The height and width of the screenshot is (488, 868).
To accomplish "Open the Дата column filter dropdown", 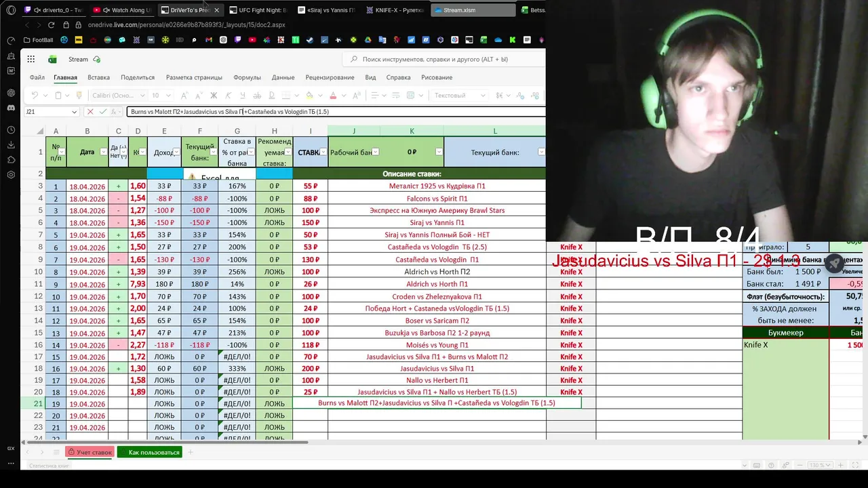I will (x=104, y=152).
